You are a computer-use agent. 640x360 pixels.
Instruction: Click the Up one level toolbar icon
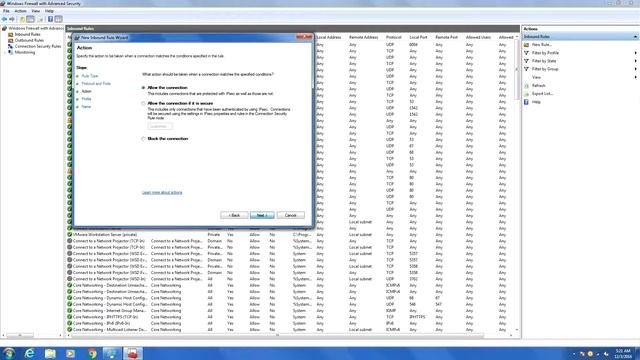22,19
